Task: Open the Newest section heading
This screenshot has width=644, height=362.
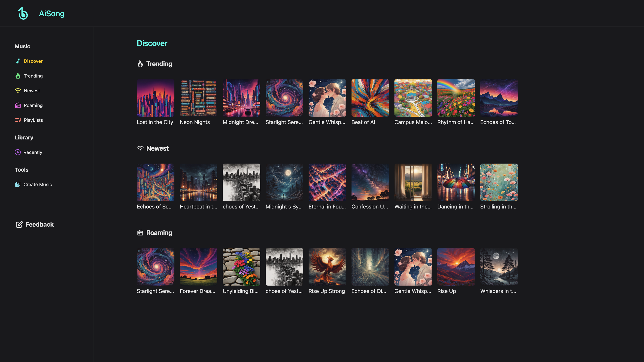Action: 157,148
